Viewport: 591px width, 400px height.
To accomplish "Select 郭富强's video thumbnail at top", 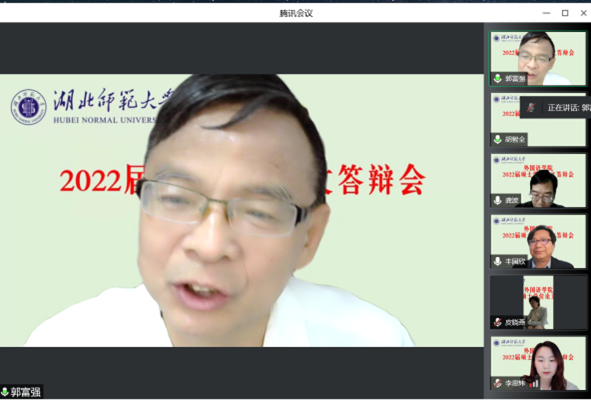I will click(538, 58).
